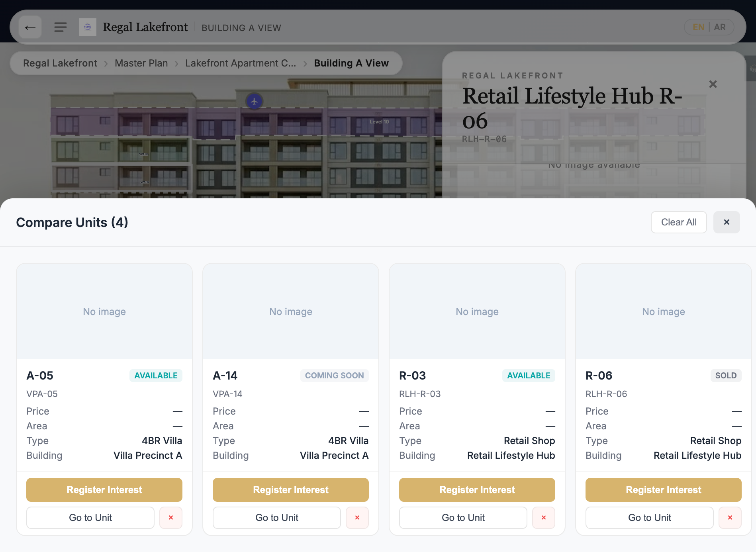Open the hamburger menu icon

(x=61, y=27)
